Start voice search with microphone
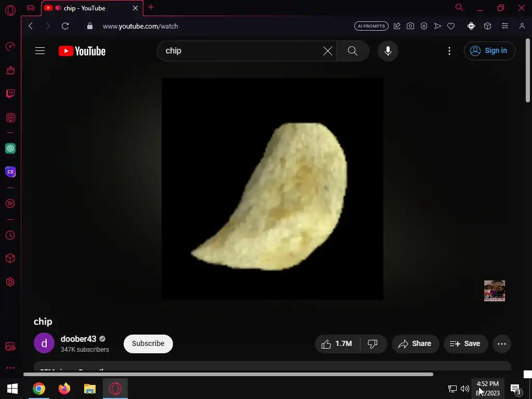 click(388, 51)
